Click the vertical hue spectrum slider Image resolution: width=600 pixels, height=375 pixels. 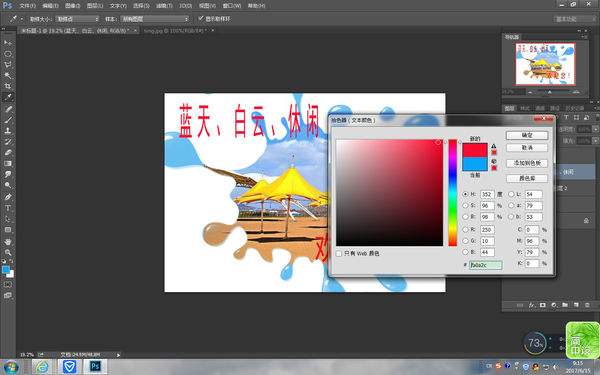[x=453, y=192]
